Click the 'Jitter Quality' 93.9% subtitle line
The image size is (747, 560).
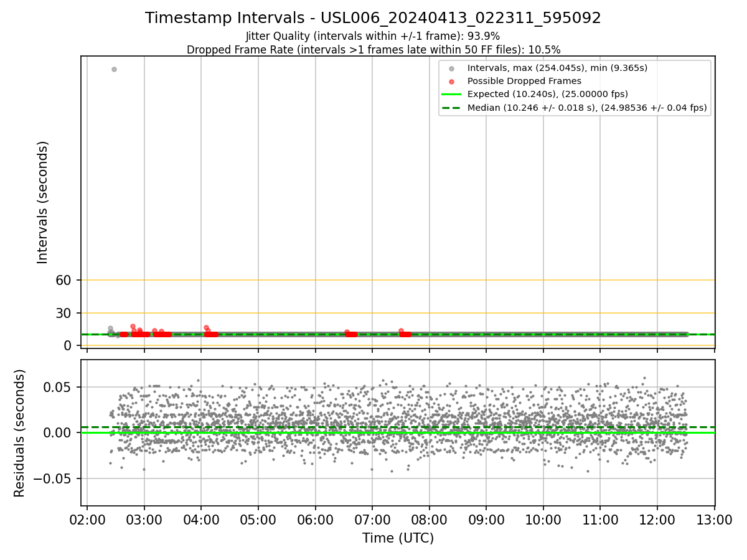[x=373, y=36]
